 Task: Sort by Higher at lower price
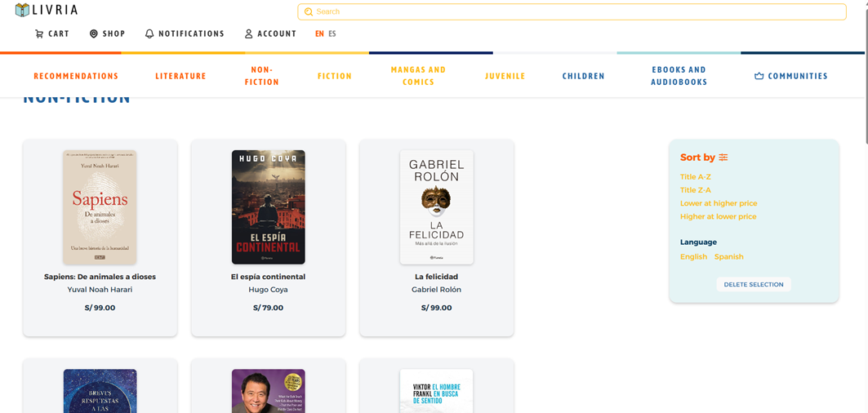pos(718,216)
